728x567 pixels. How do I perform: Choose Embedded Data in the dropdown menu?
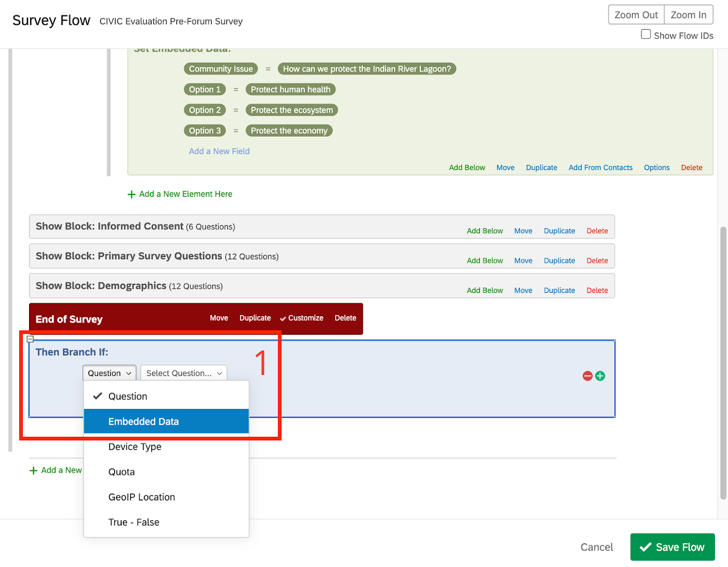pos(166,421)
